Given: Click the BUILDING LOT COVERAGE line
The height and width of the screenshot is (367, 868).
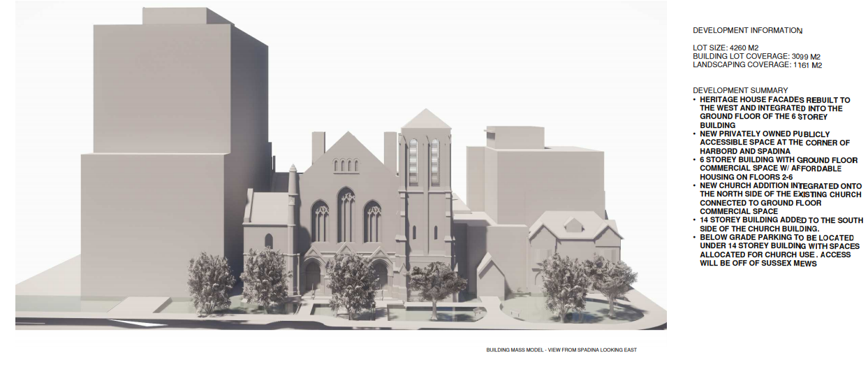Looking at the screenshot, I should click(x=756, y=57).
